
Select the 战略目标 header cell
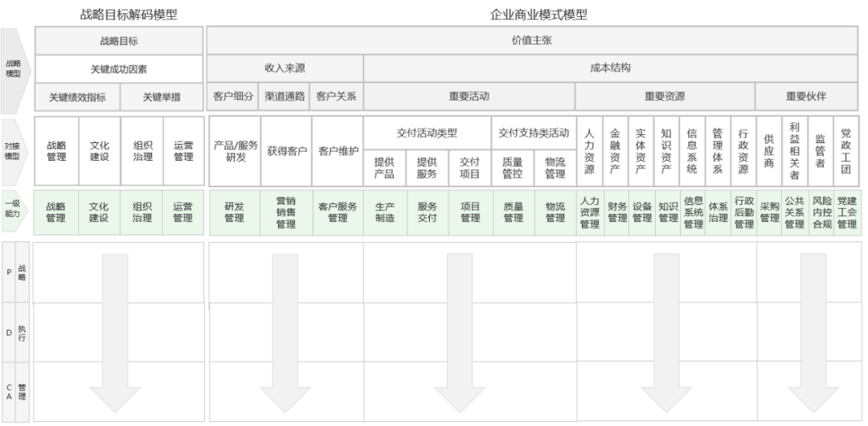click(x=118, y=39)
